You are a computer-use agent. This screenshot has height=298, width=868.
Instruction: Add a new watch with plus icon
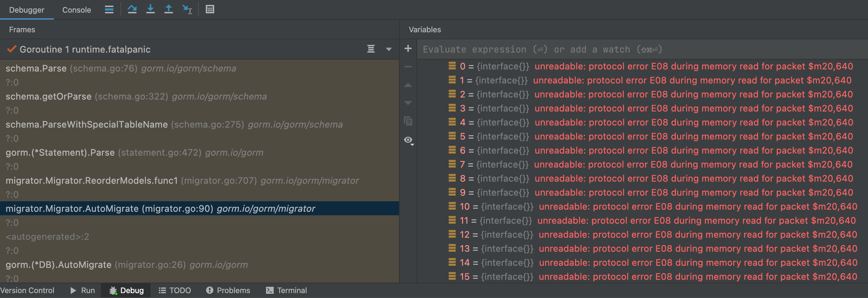pos(408,49)
